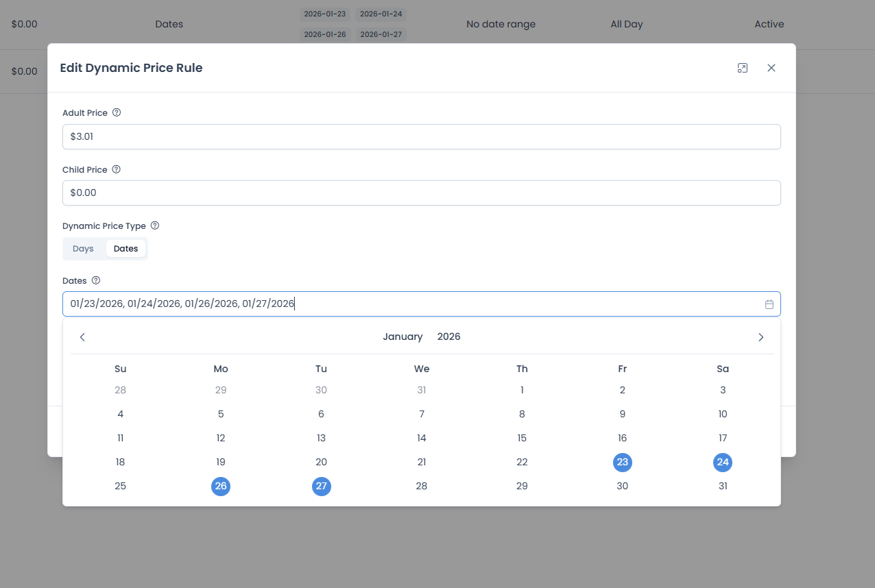
Task: Click the 'No date range' cell
Action: 501,24
